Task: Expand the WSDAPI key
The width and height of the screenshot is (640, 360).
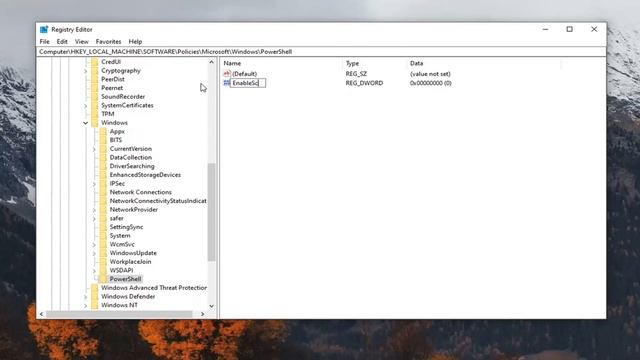Action: pos(94,271)
